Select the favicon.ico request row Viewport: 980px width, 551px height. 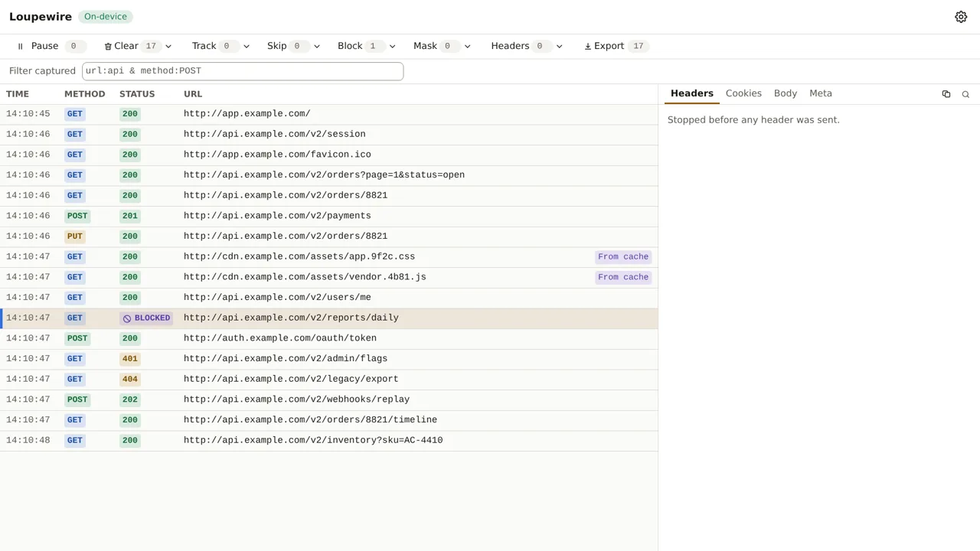pyautogui.click(x=329, y=155)
